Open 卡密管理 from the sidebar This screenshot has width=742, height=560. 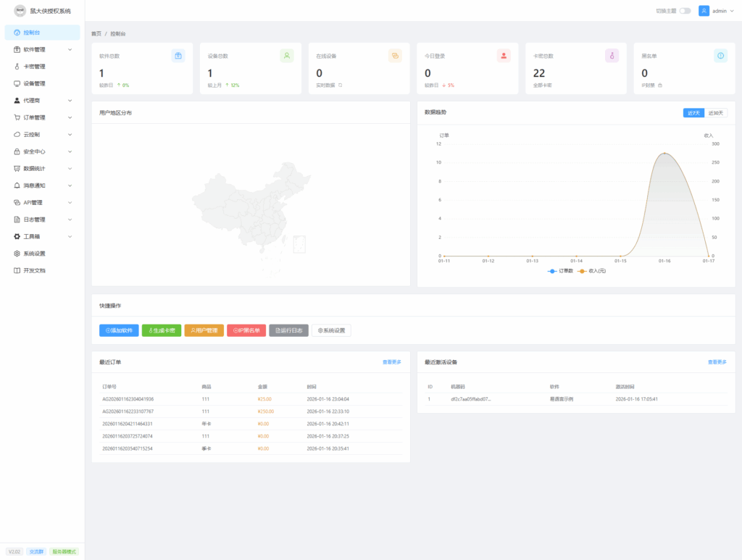(x=33, y=66)
